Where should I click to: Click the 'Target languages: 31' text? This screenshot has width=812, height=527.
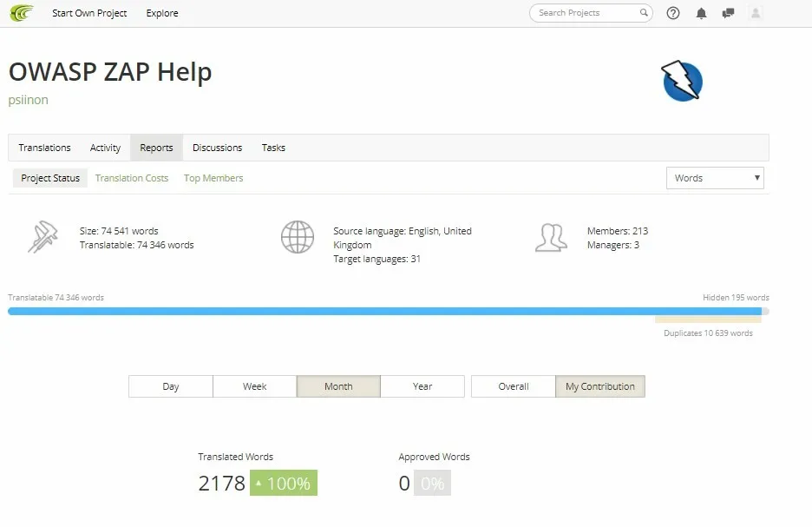377,259
